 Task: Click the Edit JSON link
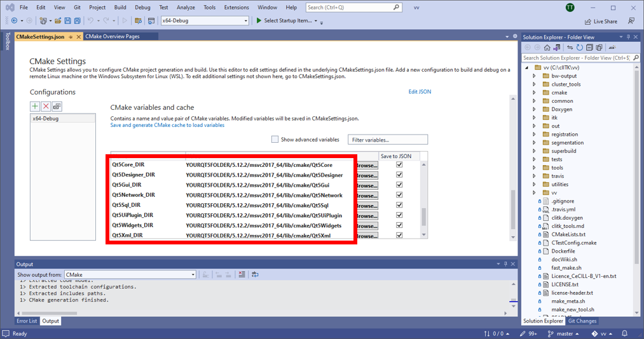420,92
